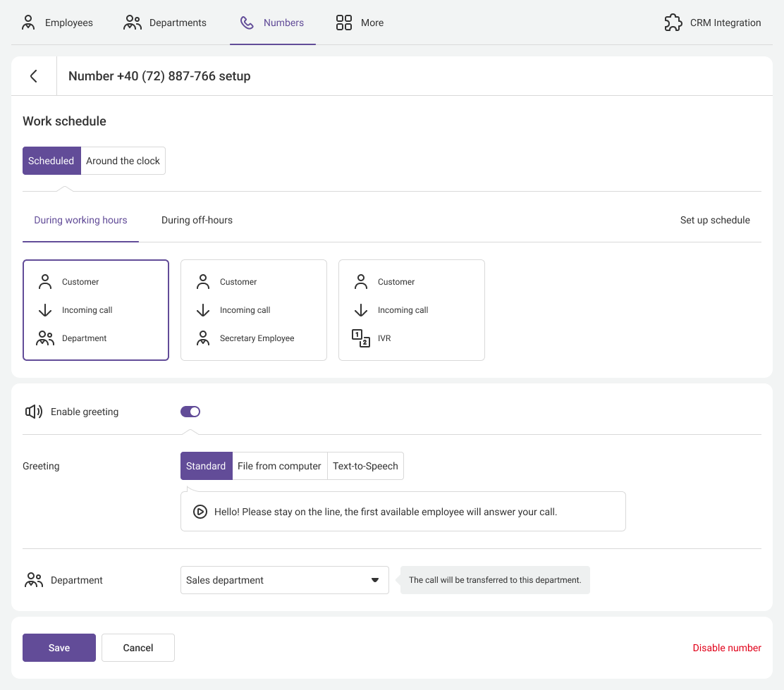Select the Secretary Employee routing card
The width and height of the screenshot is (784, 690).
pyautogui.click(x=254, y=310)
